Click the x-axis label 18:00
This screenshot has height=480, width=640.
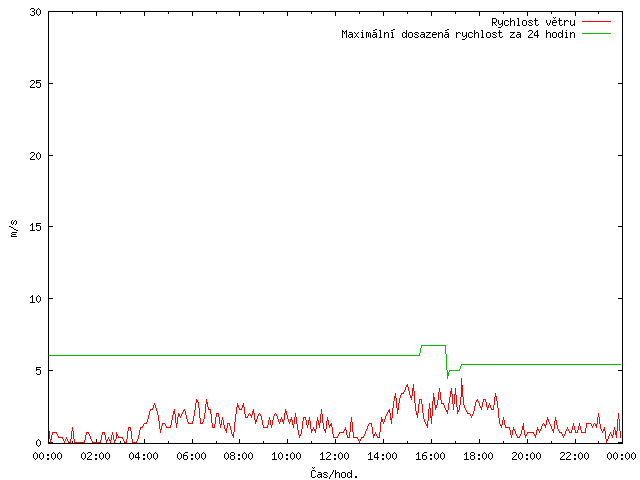tap(478, 456)
